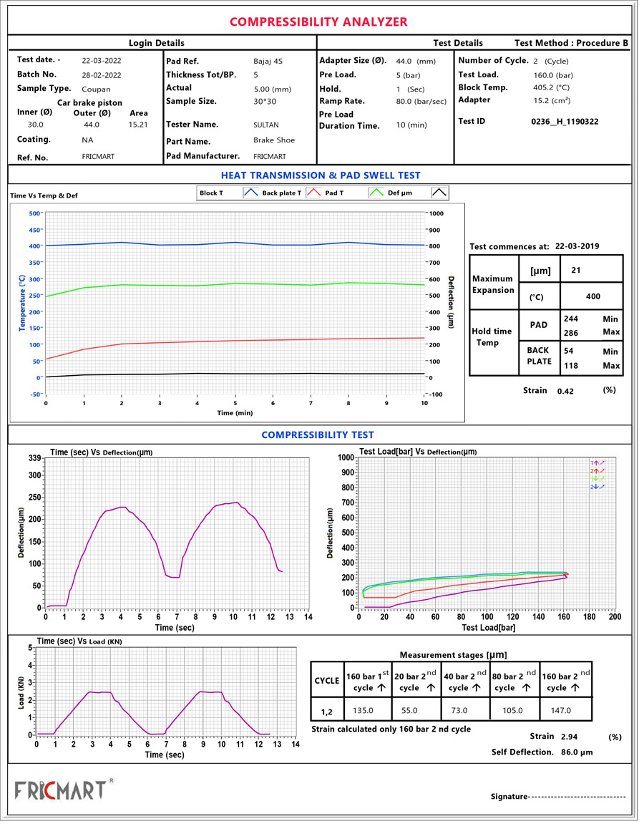Click the Heat Transmission & Pad Swell Test heading
Image resolution: width=644 pixels, height=834 pixels.
[x=321, y=175]
